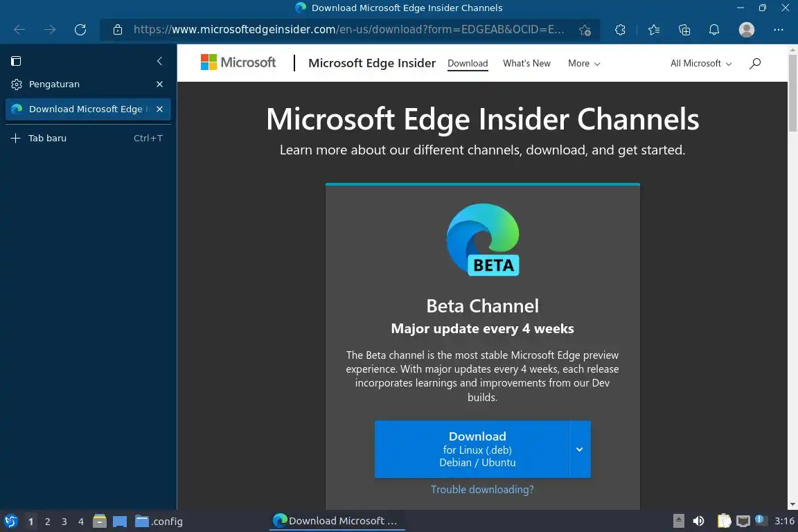Open the Trouble downloading? link
This screenshot has height=532, width=798.
pos(482,489)
